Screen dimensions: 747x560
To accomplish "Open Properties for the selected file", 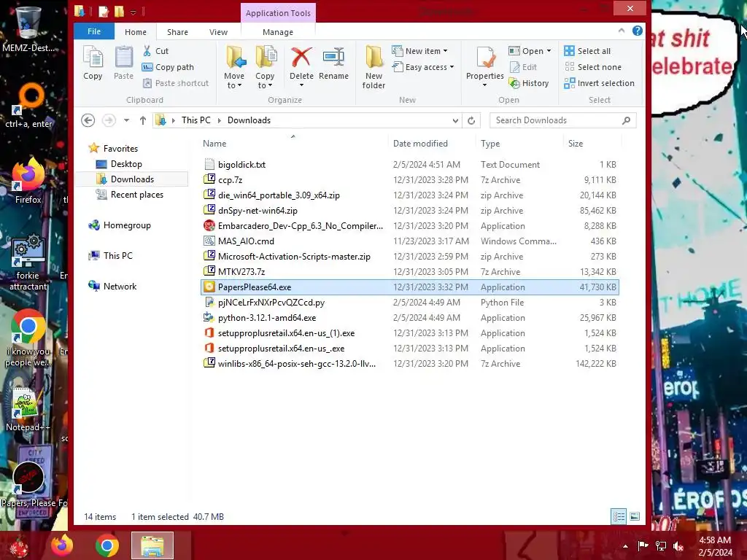I will pyautogui.click(x=485, y=67).
